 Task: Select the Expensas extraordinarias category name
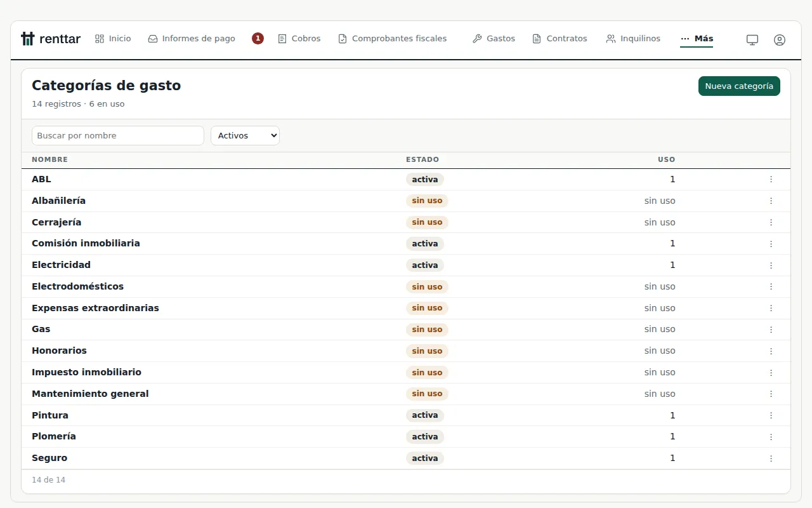pyautogui.click(x=95, y=308)
